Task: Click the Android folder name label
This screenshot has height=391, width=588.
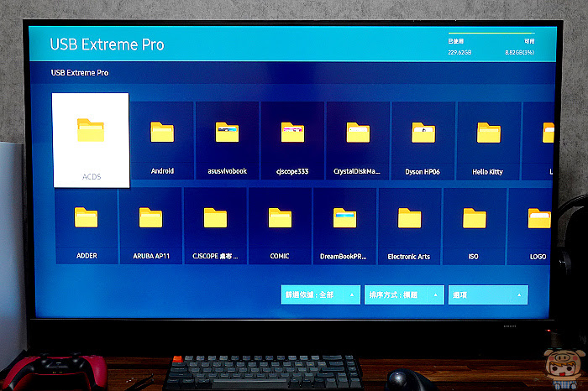Action: coord(162,171)
